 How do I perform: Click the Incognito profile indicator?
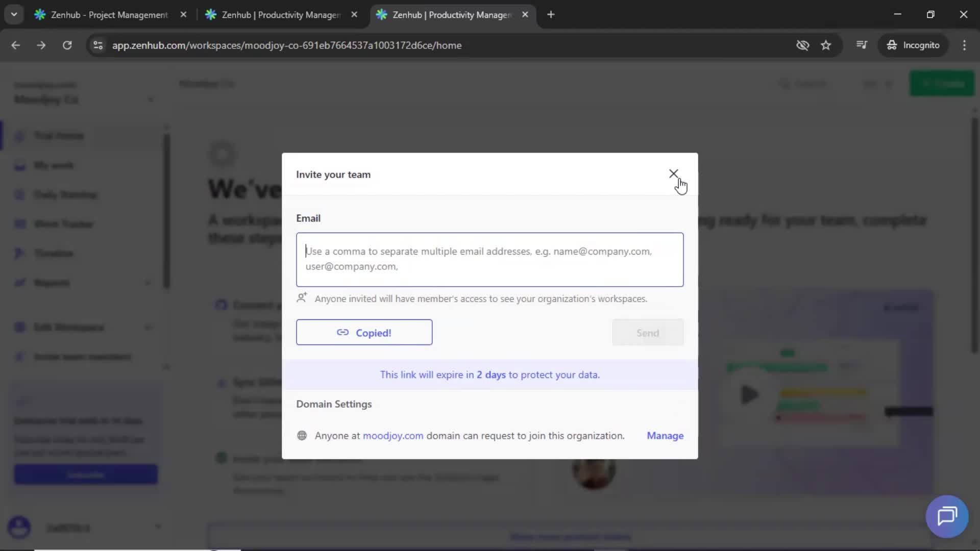tap(913, 45)
